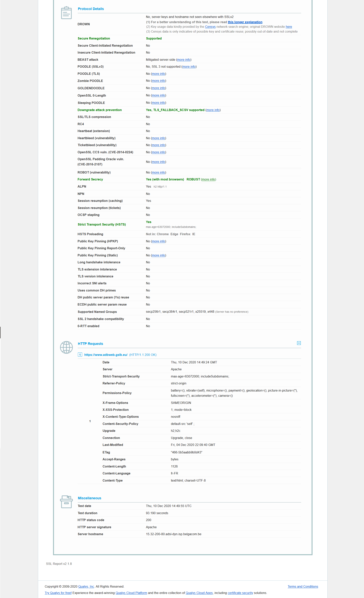Open the original DROWN website 'here' link
The height and width of the screenshot is (598, 364).
[289, 27]
